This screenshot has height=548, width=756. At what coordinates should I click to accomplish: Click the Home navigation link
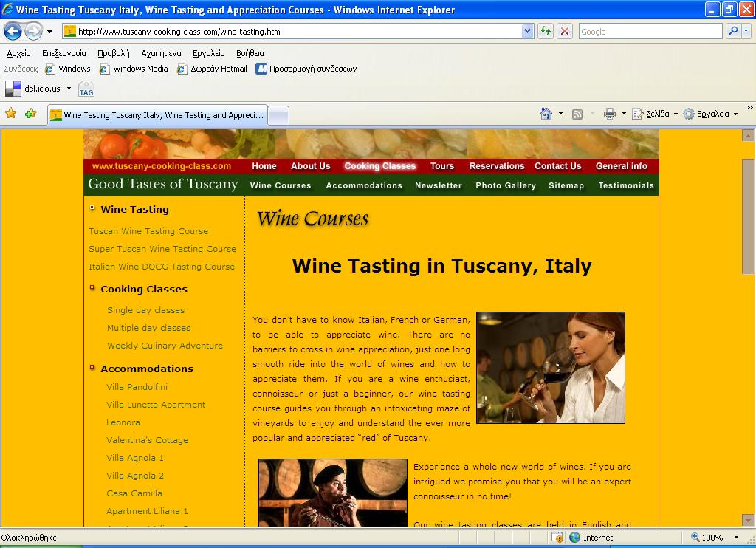click(264, 166)
